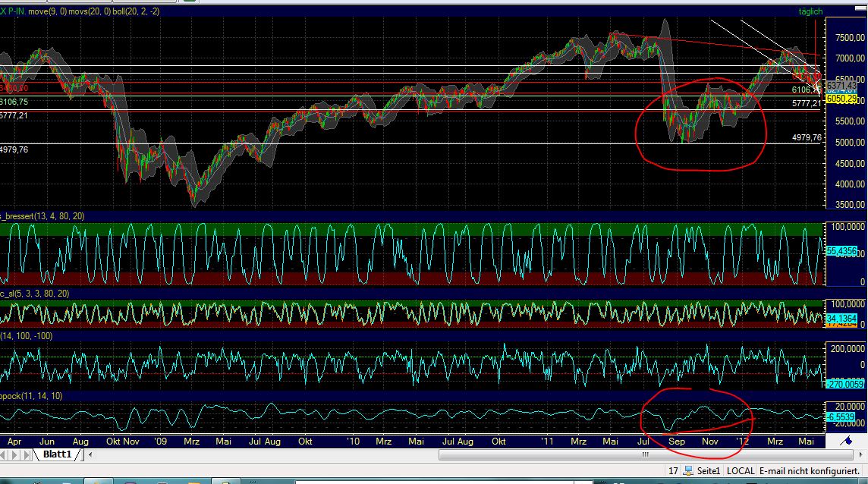Screen dimensions: 868x484
Task: Click the yellow 6050,29 price marker
Action: (841, 99)
